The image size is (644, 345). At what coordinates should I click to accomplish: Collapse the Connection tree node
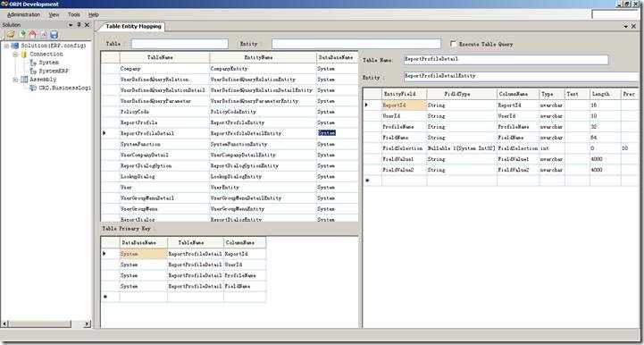(x=15, y=55)
